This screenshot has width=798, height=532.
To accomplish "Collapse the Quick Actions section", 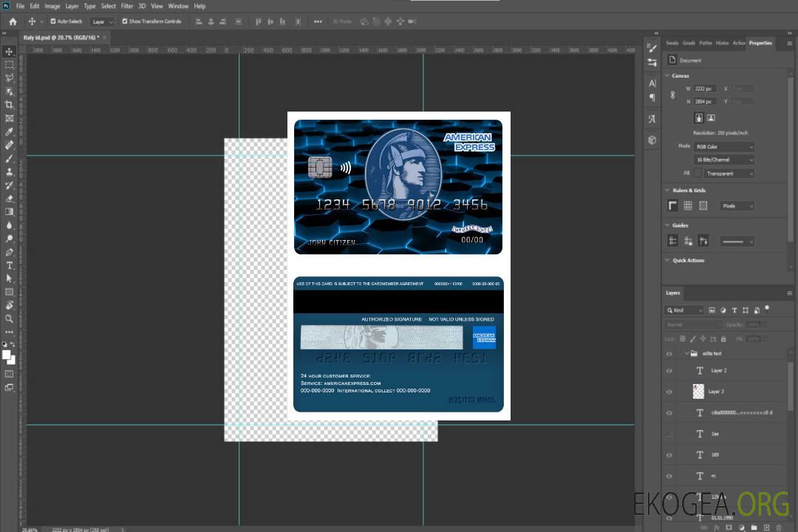I will click(668, 260).
